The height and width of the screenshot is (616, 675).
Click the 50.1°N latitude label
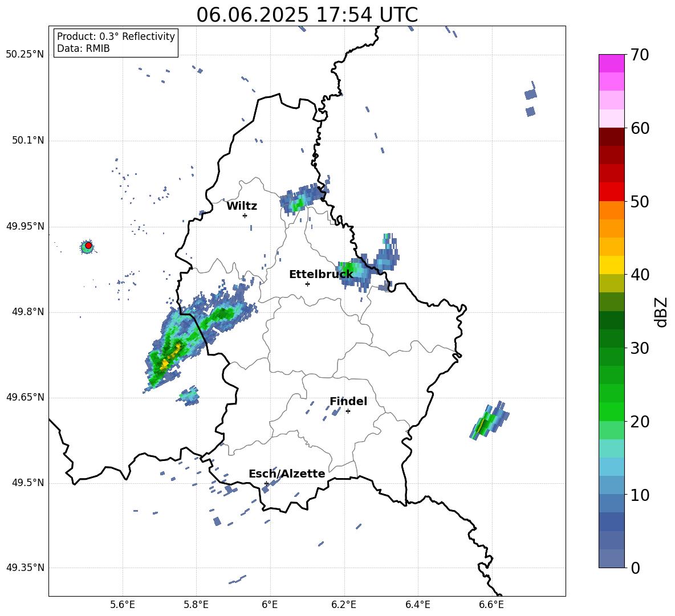click(27, 140)
